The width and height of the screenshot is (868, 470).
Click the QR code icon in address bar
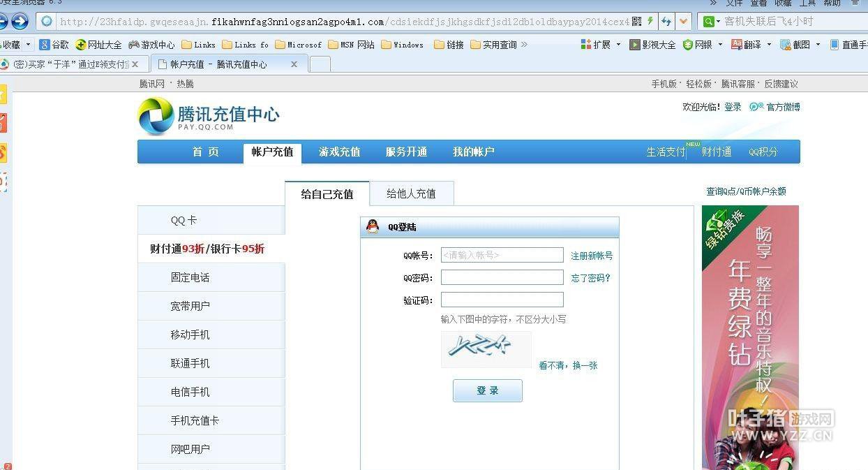tap(636, 22)
